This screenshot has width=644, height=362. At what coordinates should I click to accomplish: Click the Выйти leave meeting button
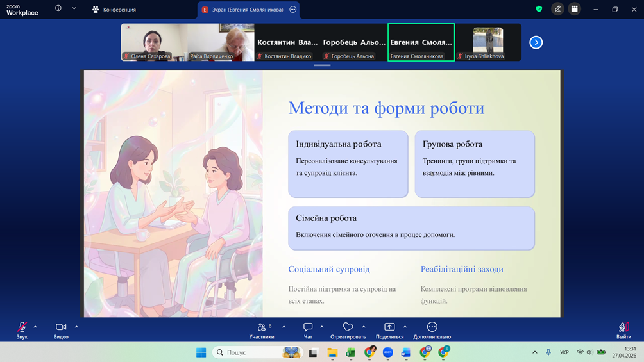point(623,328)
